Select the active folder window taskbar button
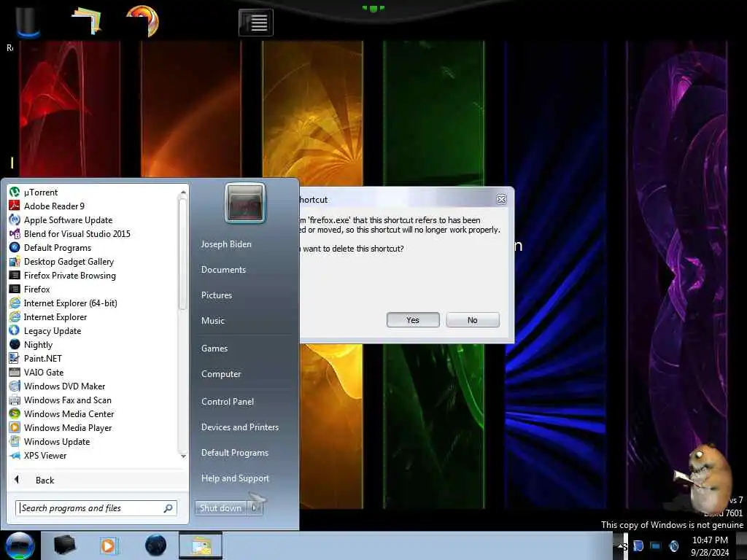 pyautogui.click(x=201, y=545)
